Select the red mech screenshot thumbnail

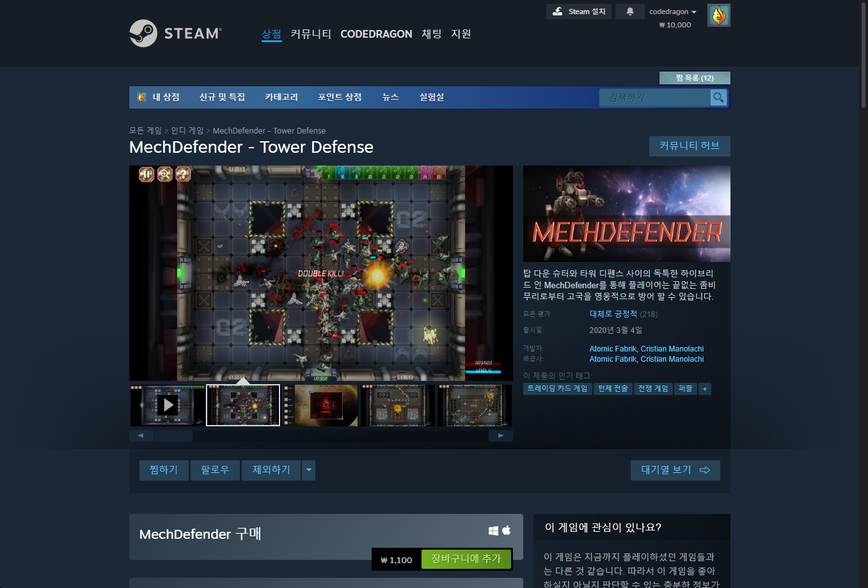point(320,405)
